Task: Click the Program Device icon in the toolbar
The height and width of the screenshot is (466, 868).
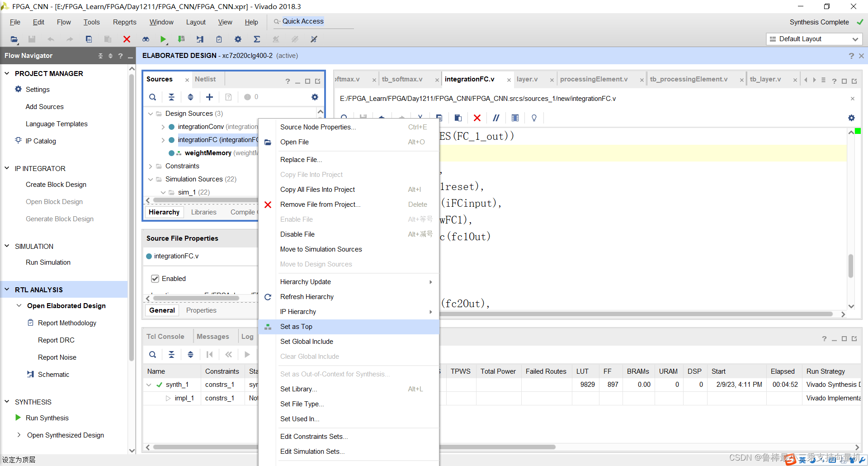Action: point(181,39)
